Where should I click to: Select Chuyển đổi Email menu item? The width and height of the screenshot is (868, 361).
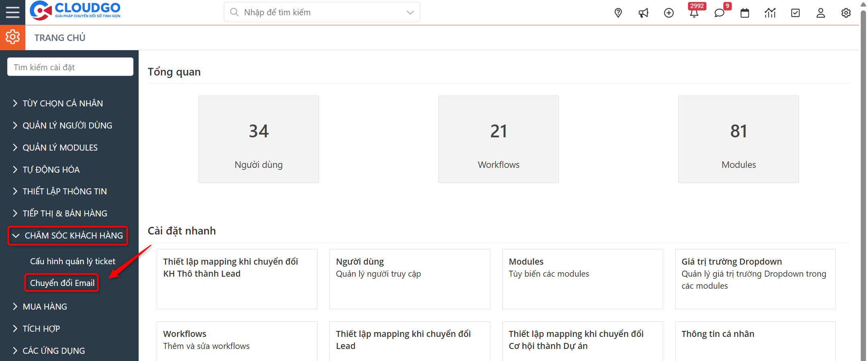click(x=62, y=283)
